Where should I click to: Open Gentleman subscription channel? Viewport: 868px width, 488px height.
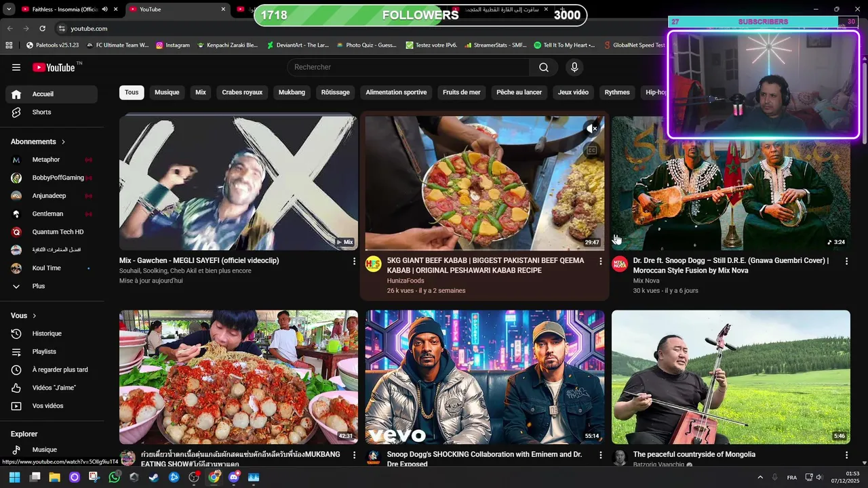(x=52, y=214)
